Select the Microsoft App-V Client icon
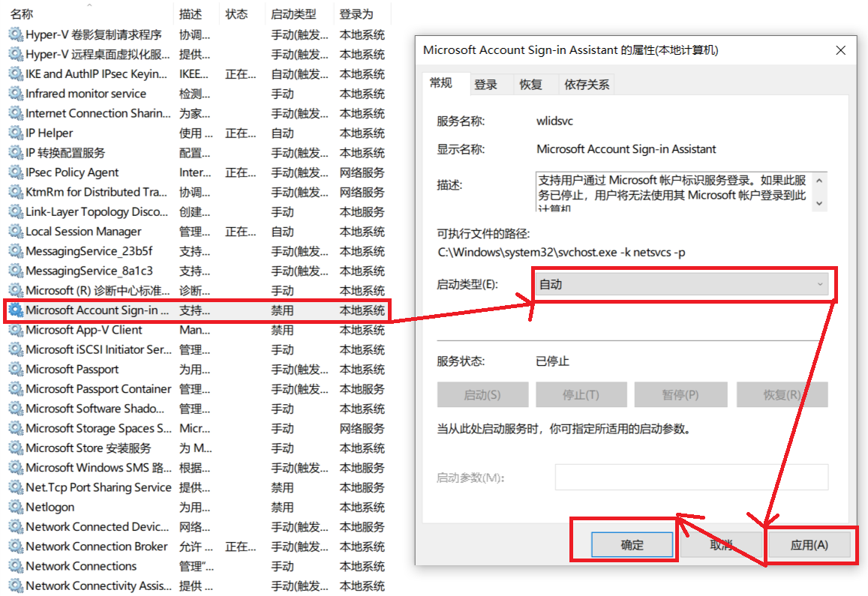Image resolution: width=868 pixels, height=596 pixels. point(15,331)
